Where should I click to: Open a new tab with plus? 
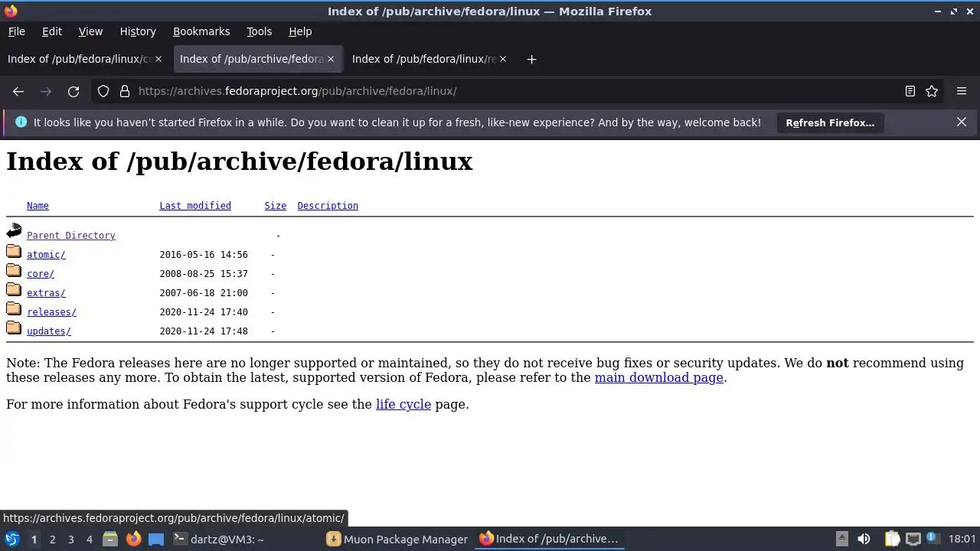[x=531, y=59]
